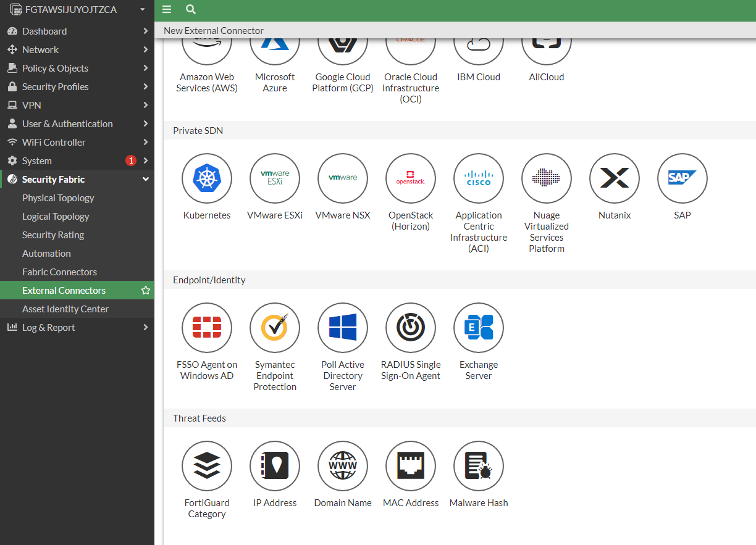Expand the VPN menu
The height and width of the screenshot is (545, 756).
(77, 105)
